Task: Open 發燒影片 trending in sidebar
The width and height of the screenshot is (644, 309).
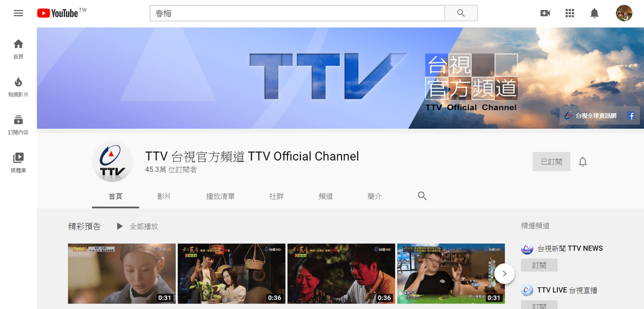Action: click(18, 87)
